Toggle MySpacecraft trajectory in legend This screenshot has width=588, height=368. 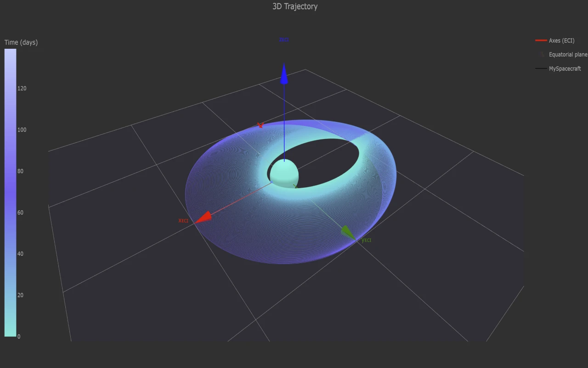565,69
